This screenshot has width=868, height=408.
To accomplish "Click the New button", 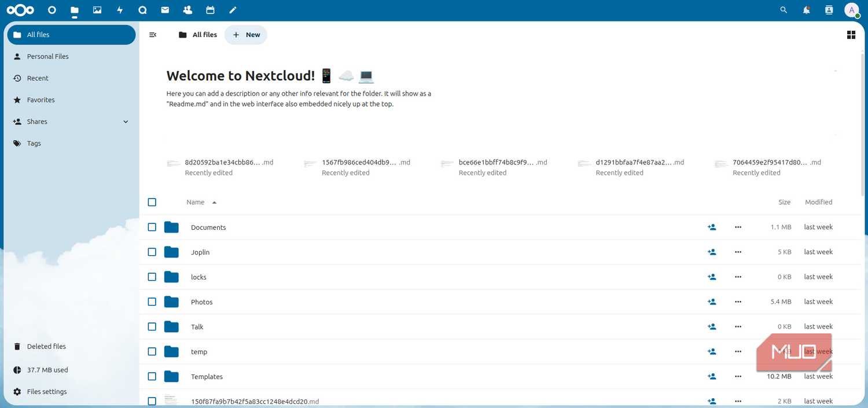I will 246,35.
